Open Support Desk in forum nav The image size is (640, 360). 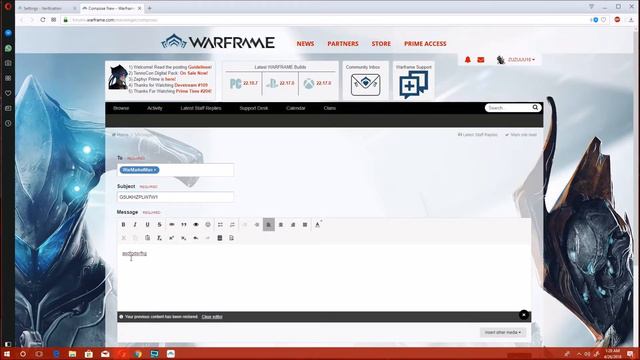254,108
